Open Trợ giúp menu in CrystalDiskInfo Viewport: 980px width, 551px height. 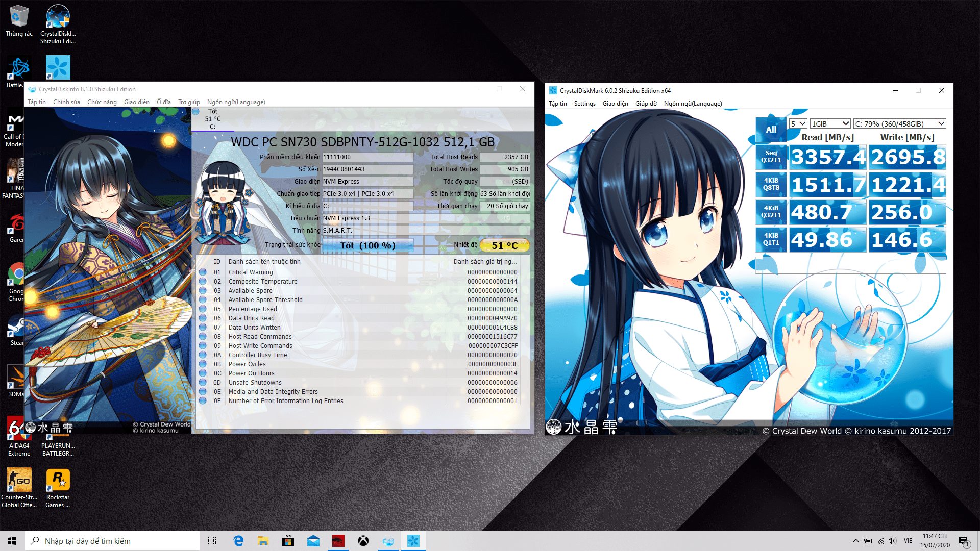click(189, 102)
